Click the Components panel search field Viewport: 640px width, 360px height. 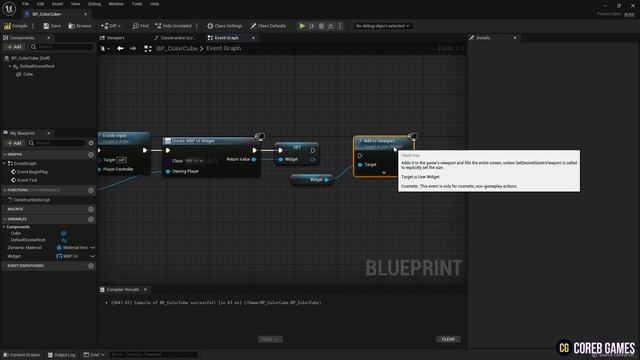[62, 47]
